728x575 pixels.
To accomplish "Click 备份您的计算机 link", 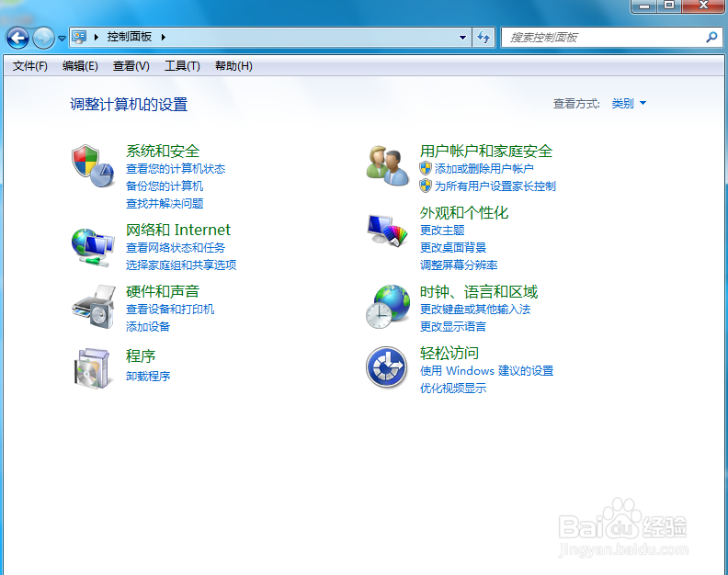I will pos(165,186).
